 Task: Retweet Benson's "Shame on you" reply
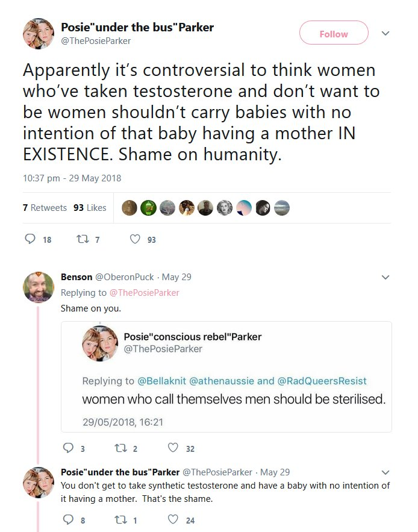pyautogui.click(x=119, y=448)
